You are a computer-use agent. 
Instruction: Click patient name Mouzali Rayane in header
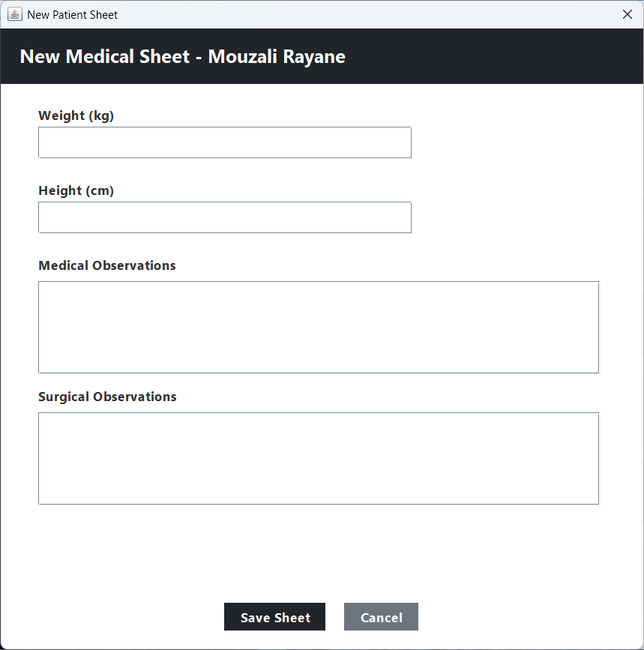click(x=277, y=57)
